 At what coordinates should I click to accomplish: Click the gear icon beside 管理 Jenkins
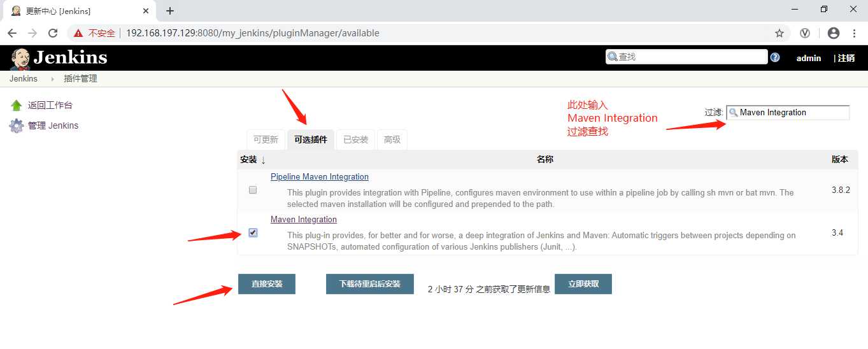click(x=17, y=126)
